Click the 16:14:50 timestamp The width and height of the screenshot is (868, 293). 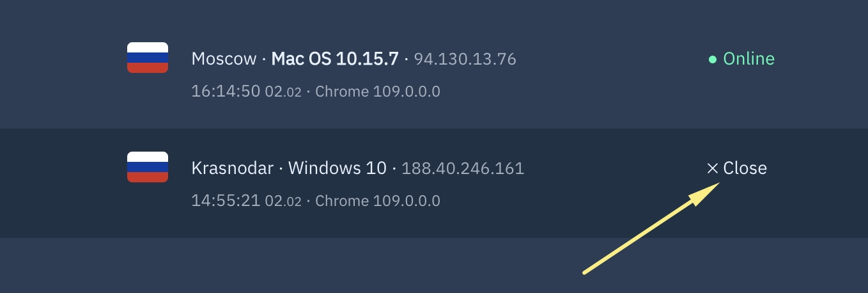click(x=226, y=91)
